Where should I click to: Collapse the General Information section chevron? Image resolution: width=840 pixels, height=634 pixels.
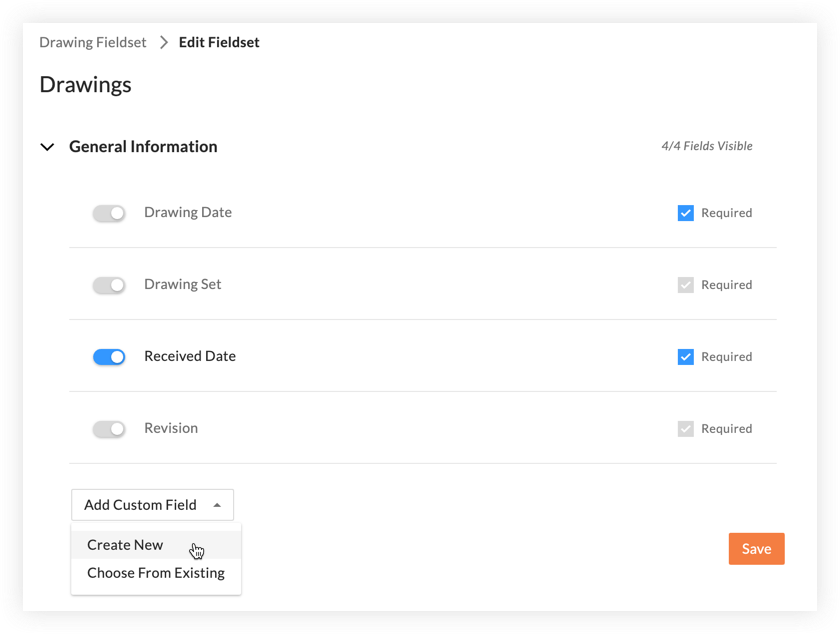47,147
